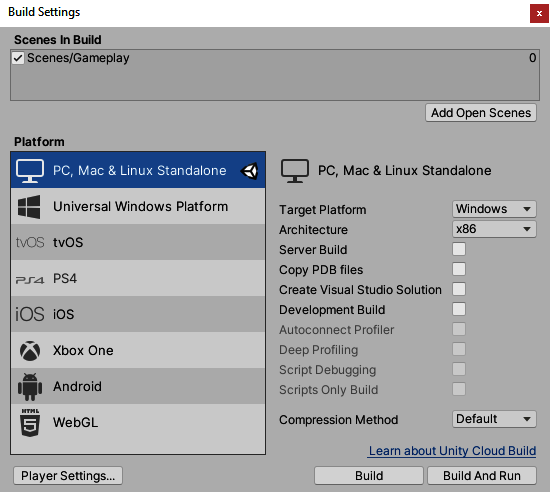The height and width of the screenshot is (492, 550).
Task: Click the Target Platform label
Action: [322, 210]
